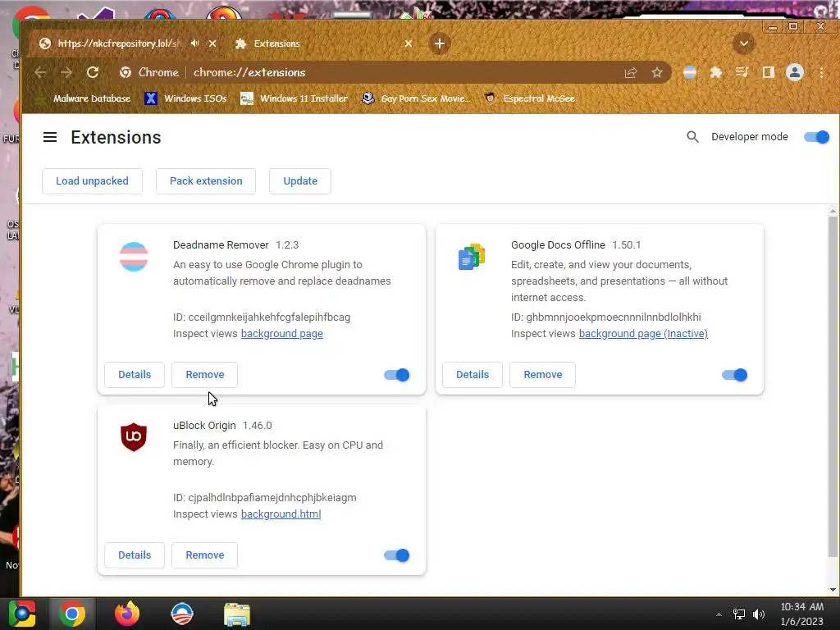Click Pack extension button

[x=206, y=181]
